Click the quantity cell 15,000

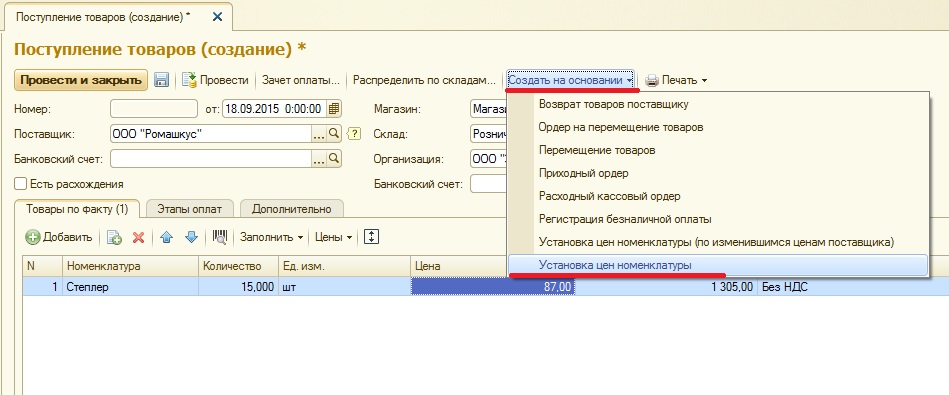(238, 287)
